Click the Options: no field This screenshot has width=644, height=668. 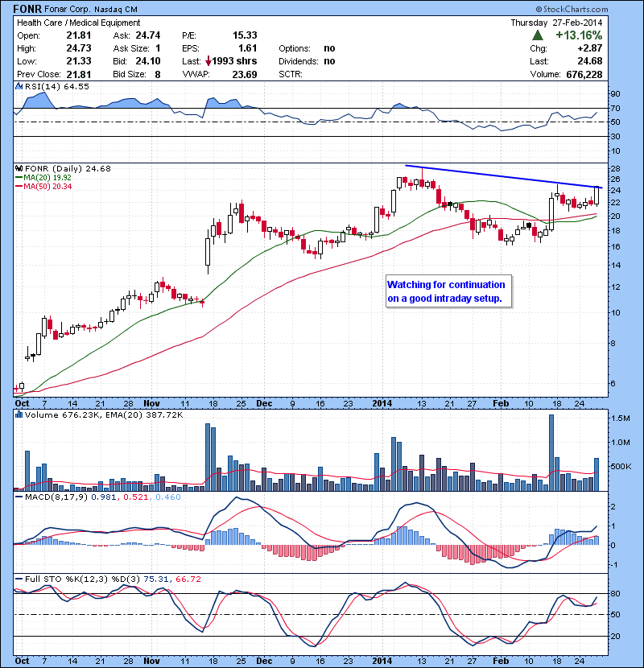307,48
